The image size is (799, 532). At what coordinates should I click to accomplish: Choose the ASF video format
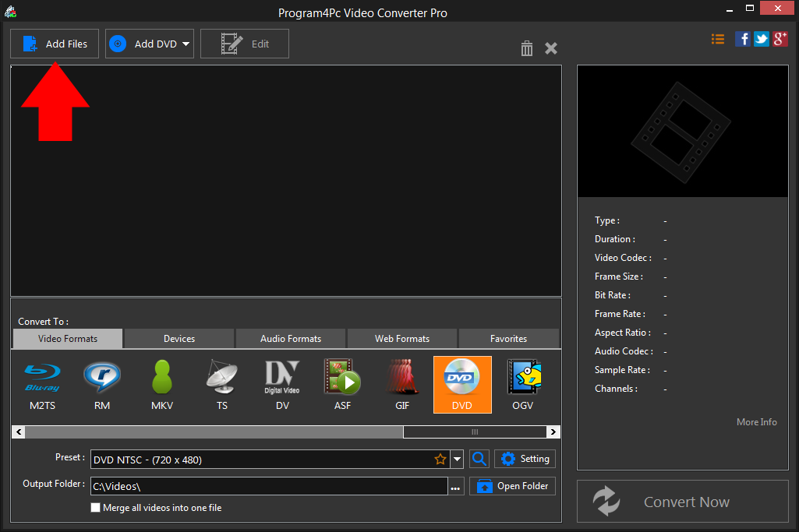coord(342,384)
